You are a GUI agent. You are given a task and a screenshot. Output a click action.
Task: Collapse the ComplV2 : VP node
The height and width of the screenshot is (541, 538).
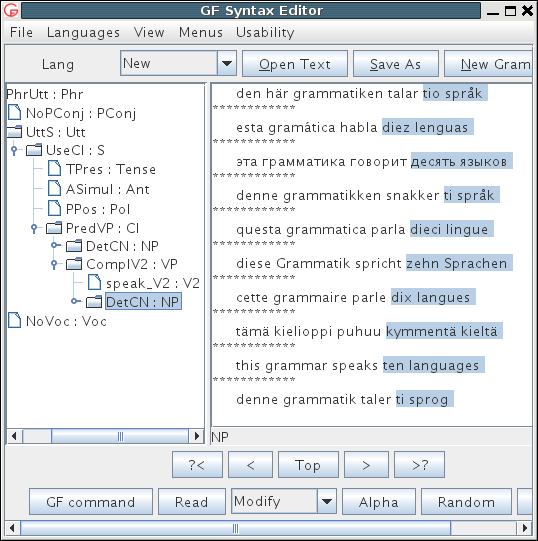coord(54,264)
